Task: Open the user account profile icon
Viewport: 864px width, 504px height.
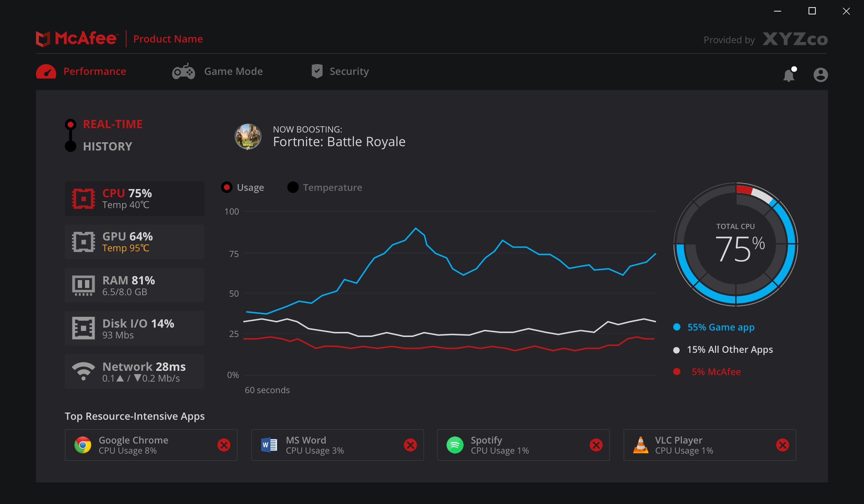Action: [821, 75]
